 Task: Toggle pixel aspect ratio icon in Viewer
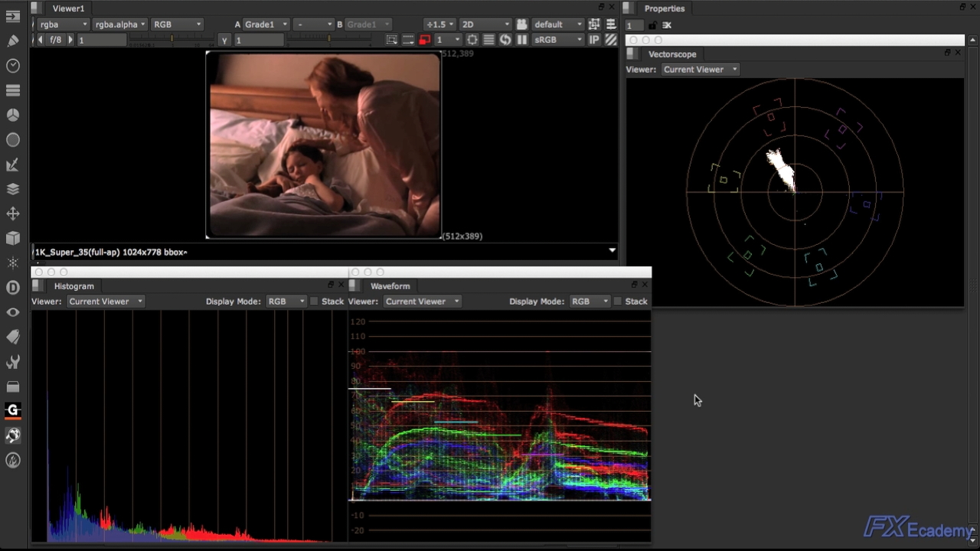tap(472, 40)
